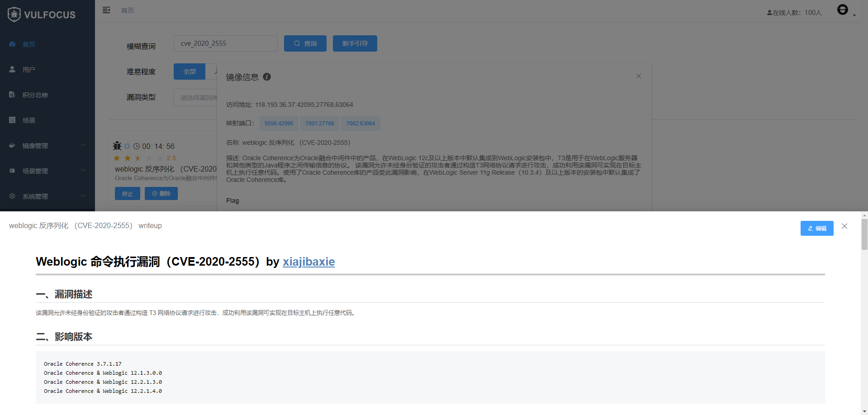Click the half-filled third rating star

[x=138, y=158]
